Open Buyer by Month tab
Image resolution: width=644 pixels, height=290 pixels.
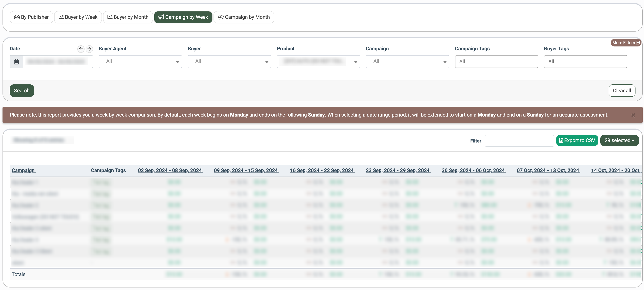(x=128, y=17)
